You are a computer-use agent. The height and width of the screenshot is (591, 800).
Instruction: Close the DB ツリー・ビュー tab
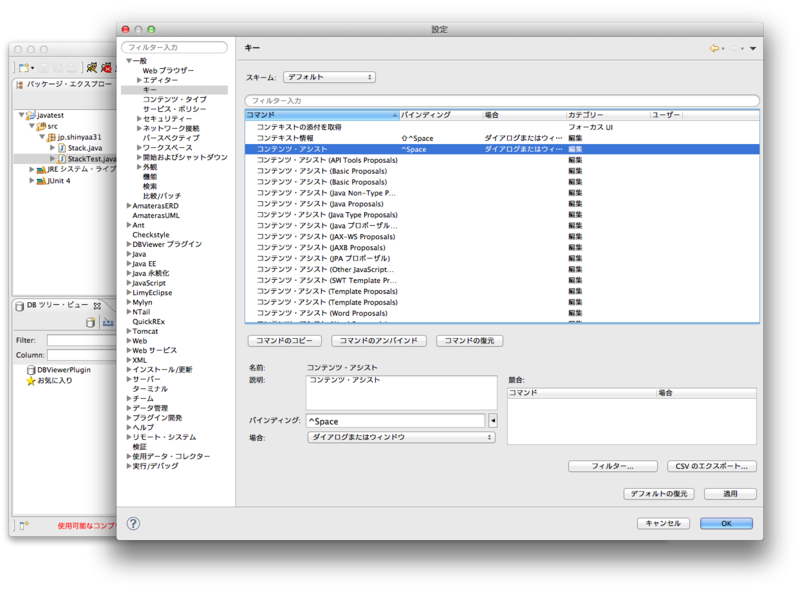click(97, 306)
